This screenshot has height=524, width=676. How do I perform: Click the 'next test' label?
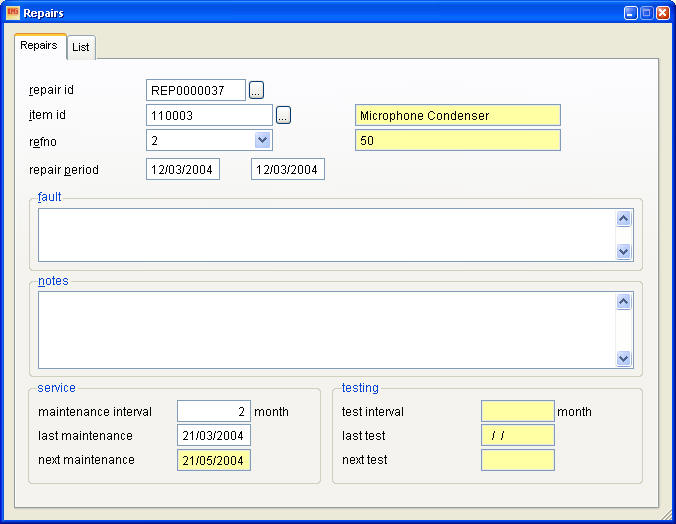tap(365, 460)
